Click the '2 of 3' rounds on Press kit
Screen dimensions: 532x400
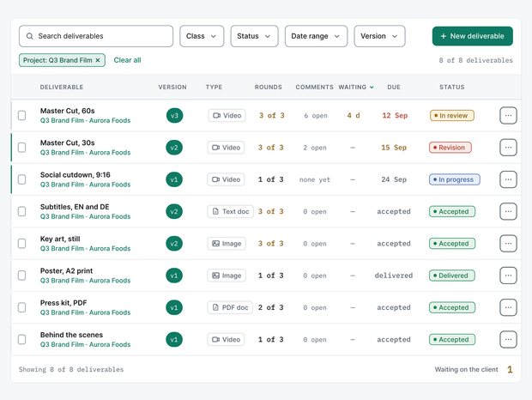270,307
